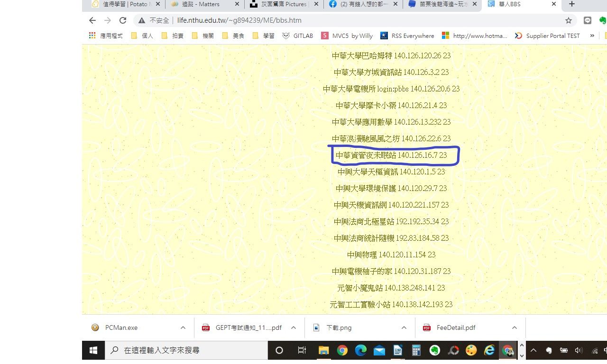Open the 學習 bookmark folder
607x364 pixels.
tap(263, 36)
